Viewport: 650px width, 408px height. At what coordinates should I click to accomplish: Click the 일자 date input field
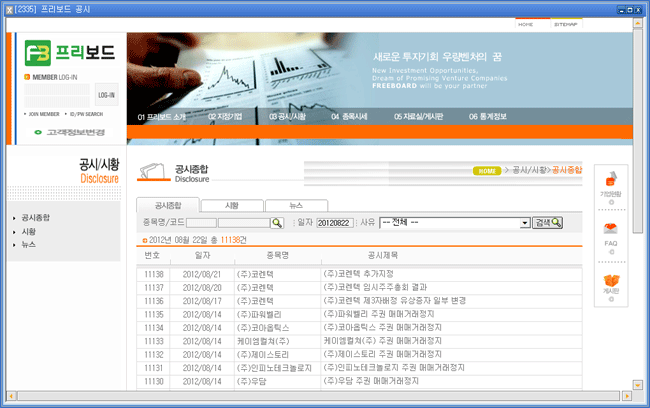point(335,222)
